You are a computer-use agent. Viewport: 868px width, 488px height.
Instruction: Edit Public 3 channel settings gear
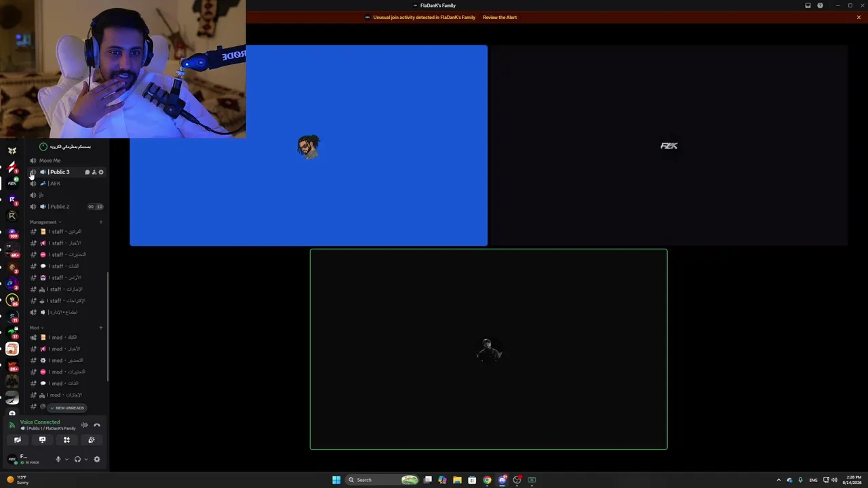point(101,172)
